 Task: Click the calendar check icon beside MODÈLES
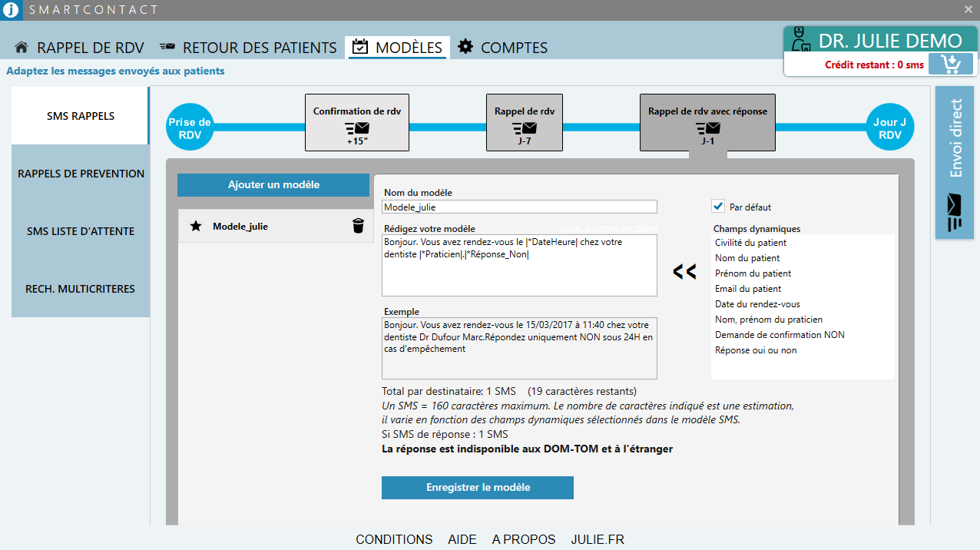359,47
